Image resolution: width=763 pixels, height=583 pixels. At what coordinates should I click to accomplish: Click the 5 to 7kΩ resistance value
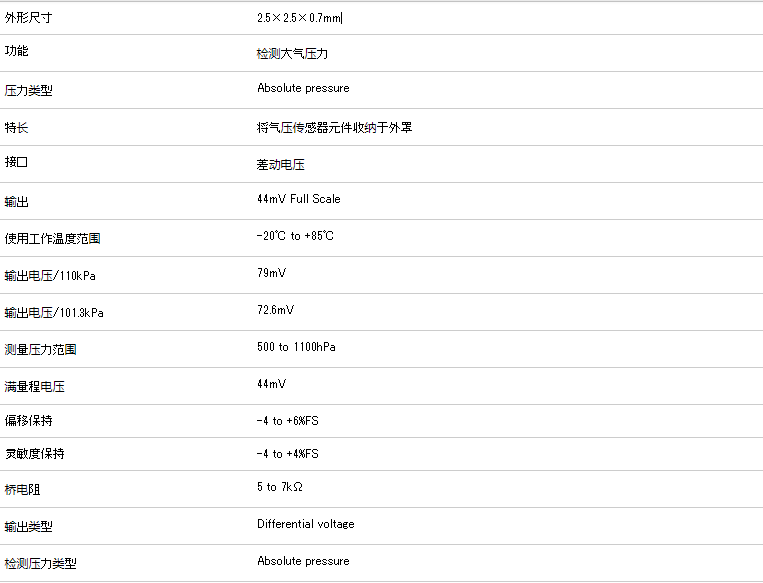click(x=279, y=487)
